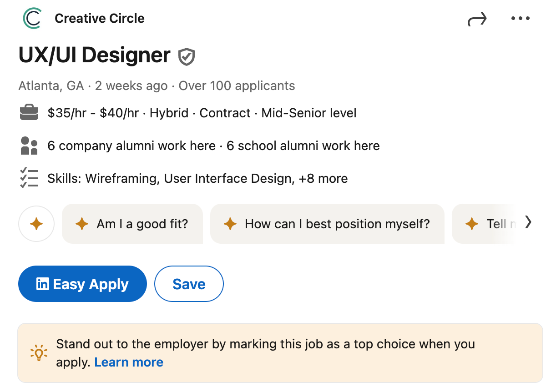This screenshot has height=392, width=556.
Task: Expand the '+8 more' skills list
Action: click(324, 178)
